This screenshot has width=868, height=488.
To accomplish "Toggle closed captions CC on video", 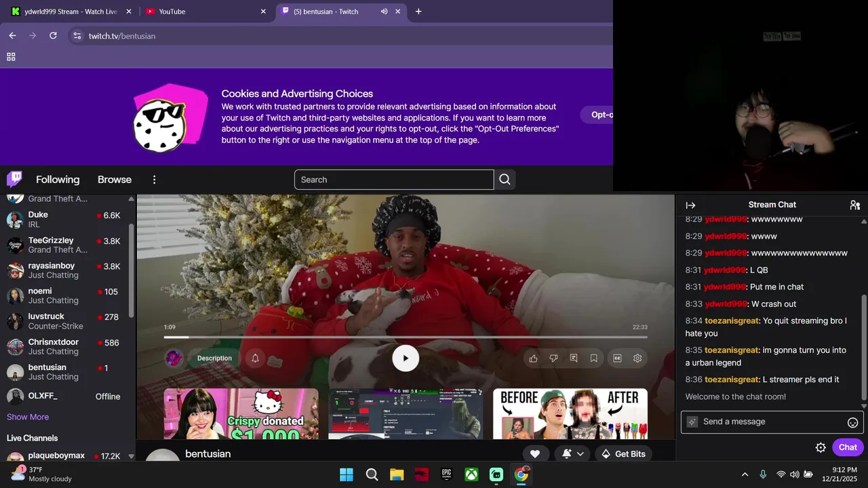I will click(x=617, y=359).
